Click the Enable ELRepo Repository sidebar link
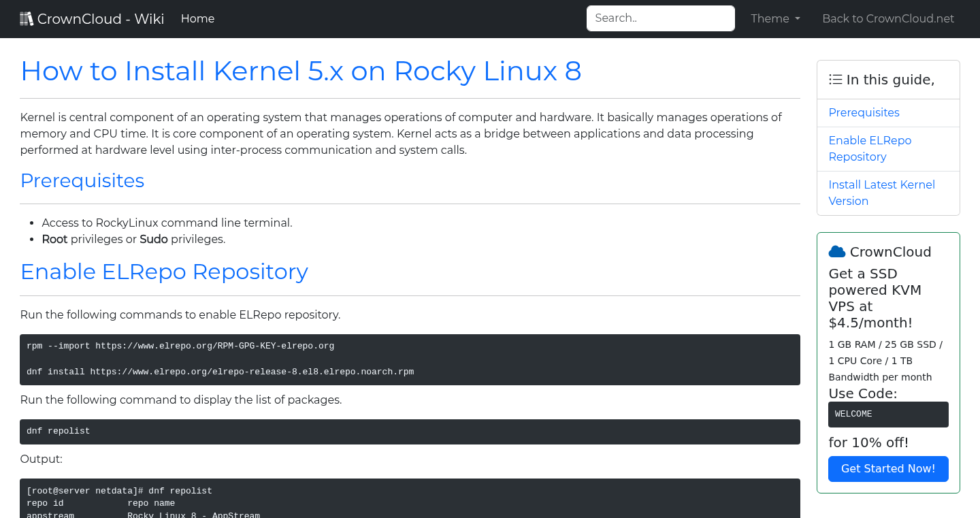The image size is (980, 518). (x=870, y=148)
